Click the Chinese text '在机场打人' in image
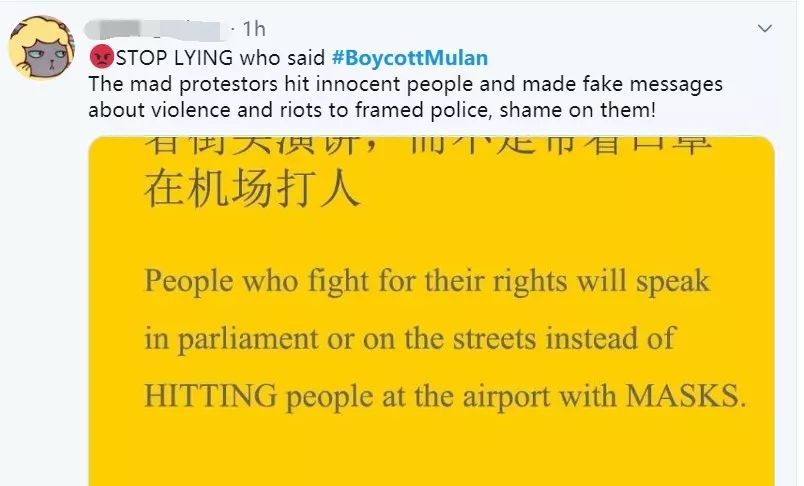 click(x=252, y=190)
